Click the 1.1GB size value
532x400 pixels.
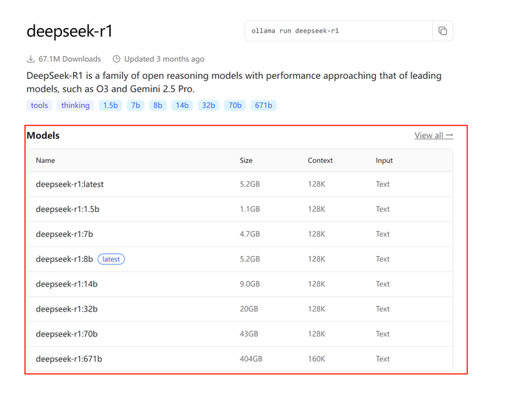(250, 209)
